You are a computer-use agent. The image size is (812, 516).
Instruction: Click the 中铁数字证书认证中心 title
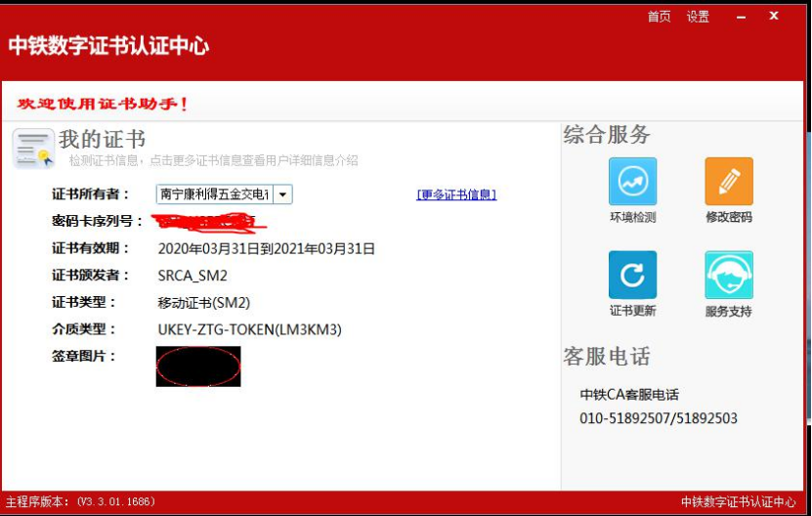108,46
